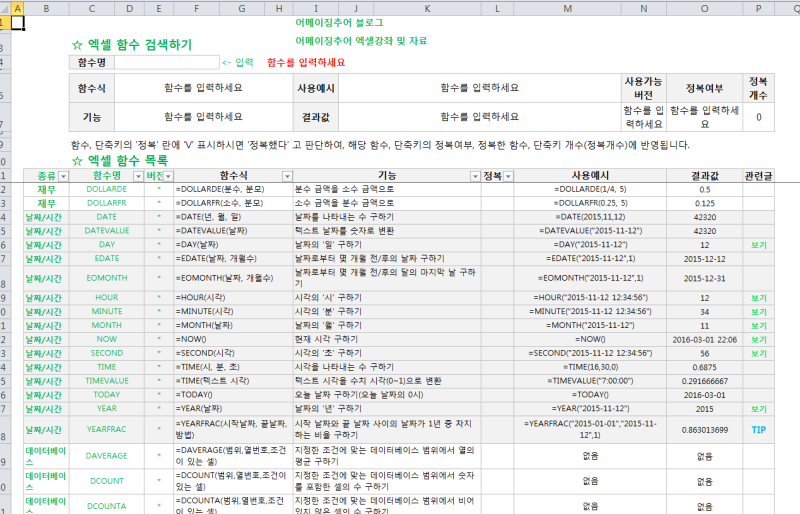
Task: Open the 보기 link in the YEAR row
Action: [758, 409]
